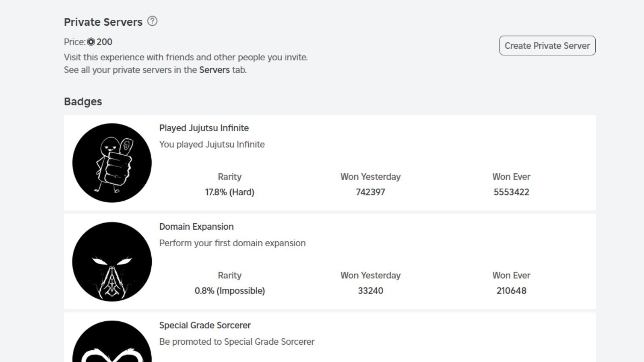This screenshot has width=644, height=362.
Task: Click 'Be promoted to Special Grade Sorcerer' text
Action: 237,341
